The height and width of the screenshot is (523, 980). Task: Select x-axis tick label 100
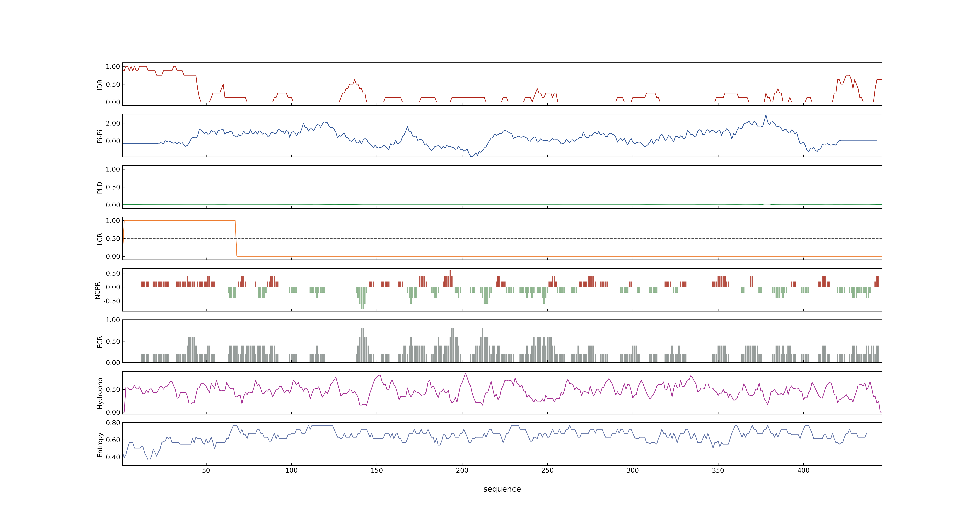point(291,470)
